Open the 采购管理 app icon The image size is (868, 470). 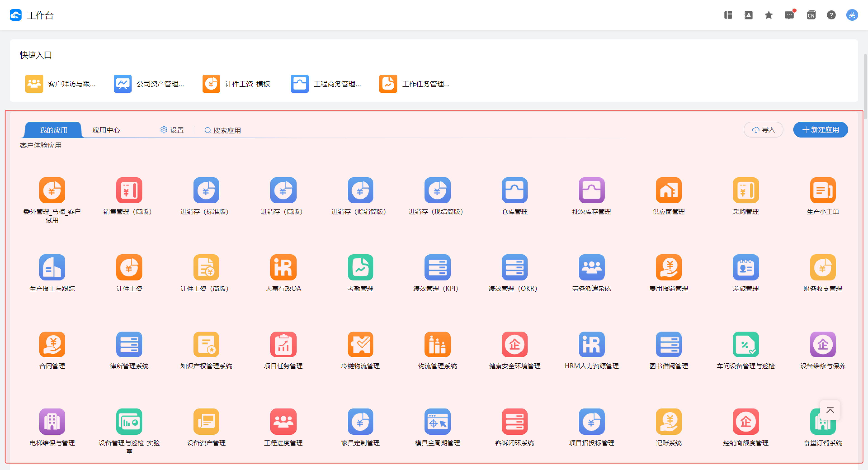746,190
